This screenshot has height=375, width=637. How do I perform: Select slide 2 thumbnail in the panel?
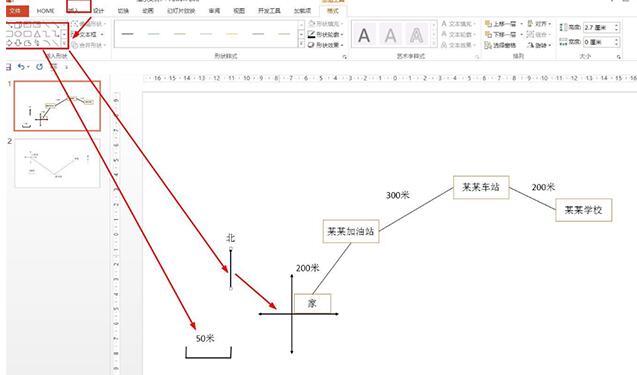(57, 163)
